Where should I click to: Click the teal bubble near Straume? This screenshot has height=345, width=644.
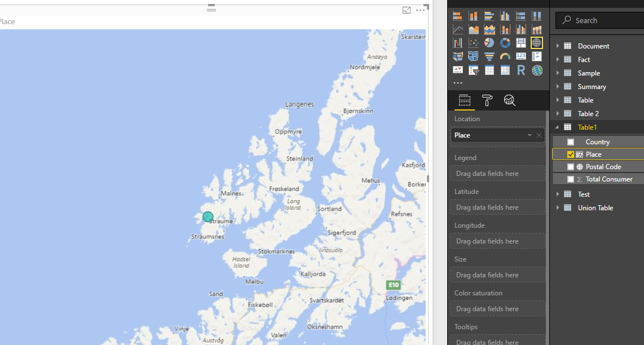208,217
